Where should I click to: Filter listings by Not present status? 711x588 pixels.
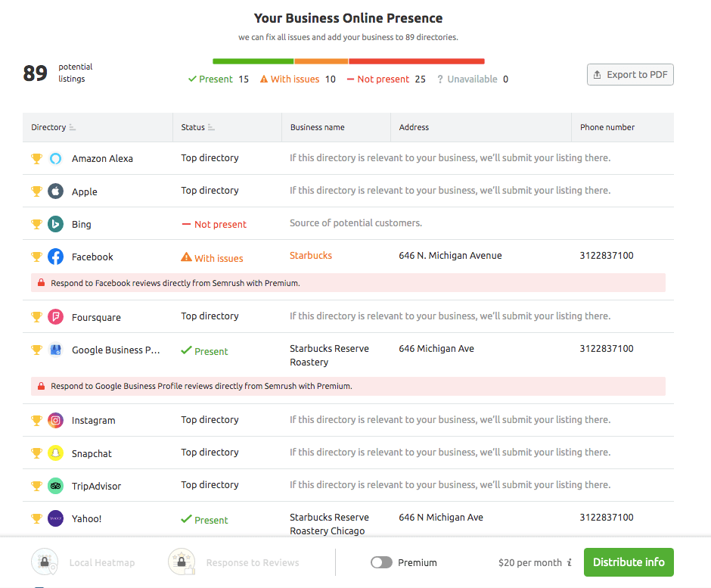pyautogui.click(x=387, y=79)
